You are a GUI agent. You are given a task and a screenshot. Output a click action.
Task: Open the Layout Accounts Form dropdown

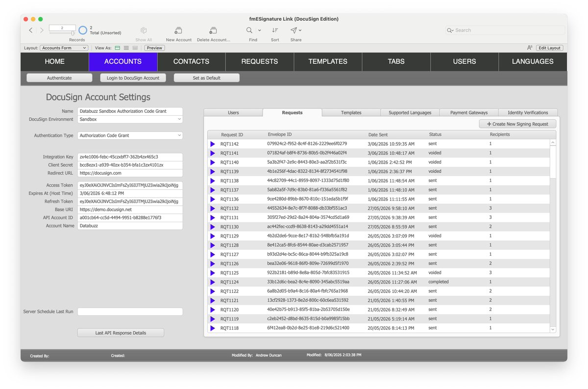coord(64,48)
